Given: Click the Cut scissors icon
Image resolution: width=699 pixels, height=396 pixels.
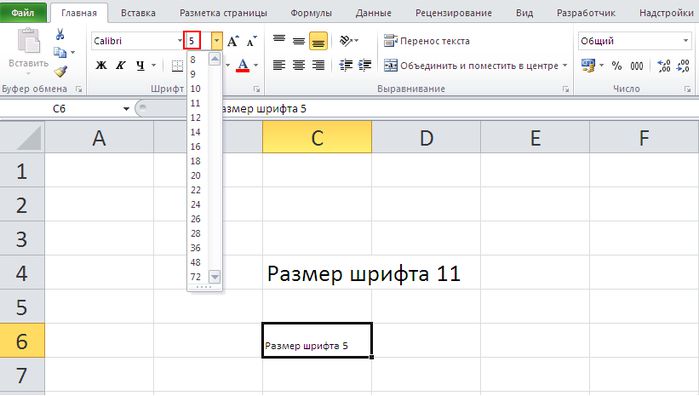Looking at the screenshot, I should point(60,34).
